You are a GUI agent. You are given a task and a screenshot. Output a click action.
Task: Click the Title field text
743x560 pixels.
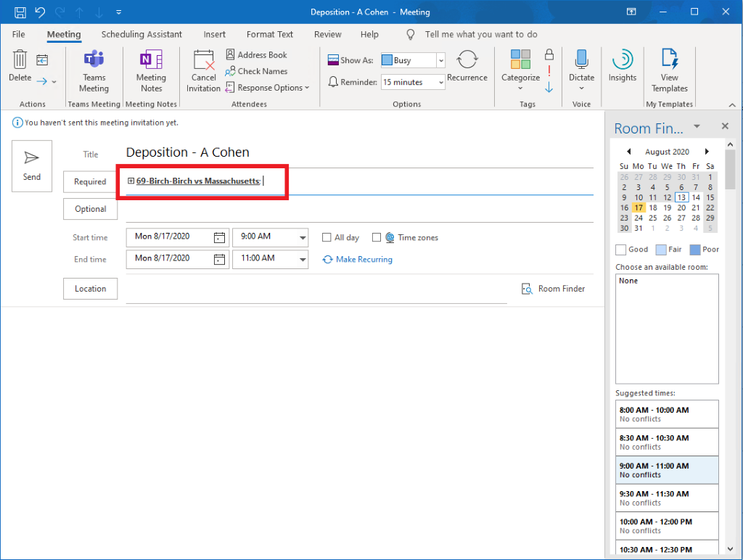(187, 152)
